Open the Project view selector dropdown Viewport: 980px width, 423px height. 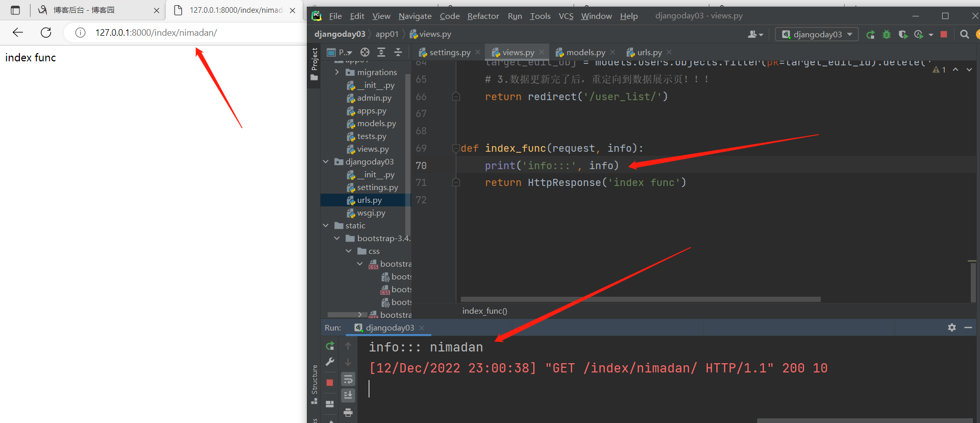[x=339, y=52]
